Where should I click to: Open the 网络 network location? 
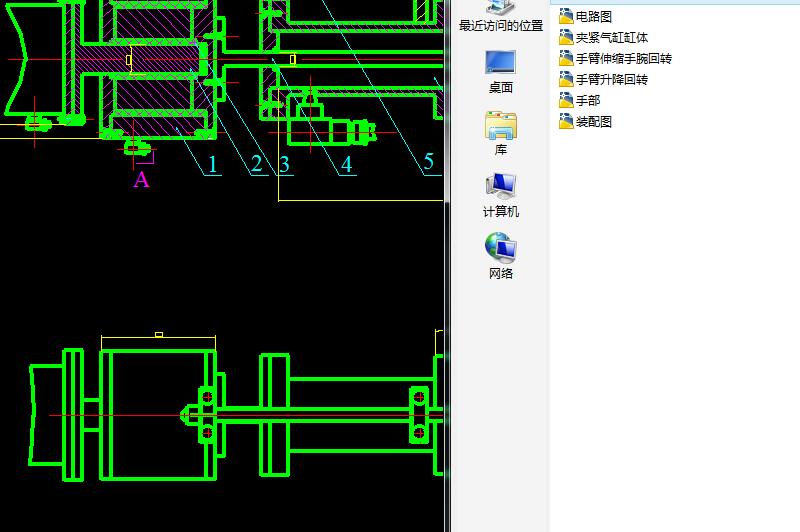tap(501, 257)
